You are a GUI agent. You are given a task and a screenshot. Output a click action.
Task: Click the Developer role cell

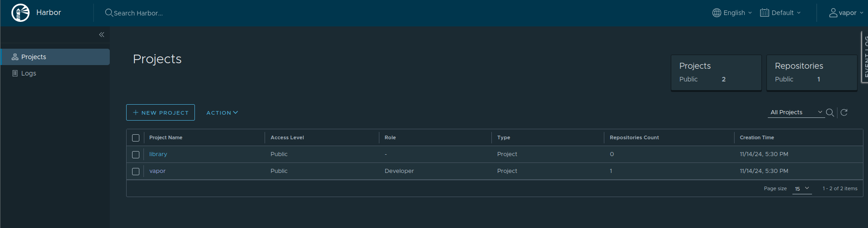pyautogui.click(x=399, y=171)
